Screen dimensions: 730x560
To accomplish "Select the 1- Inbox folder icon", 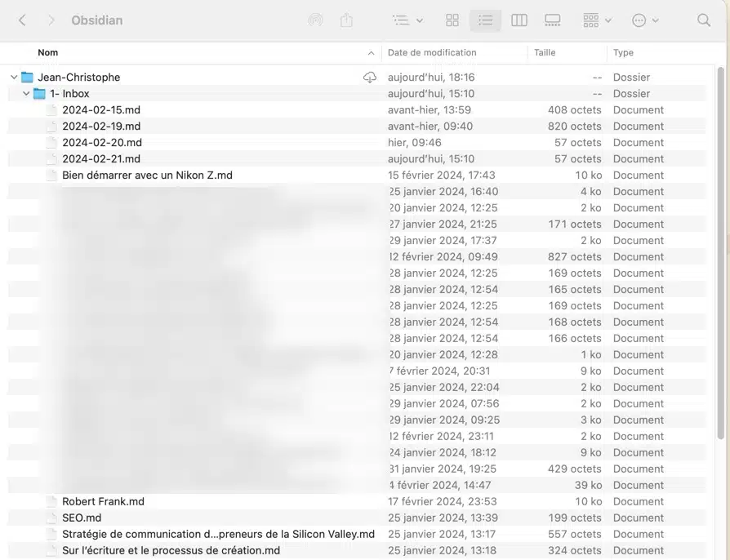I will (39, 94).
